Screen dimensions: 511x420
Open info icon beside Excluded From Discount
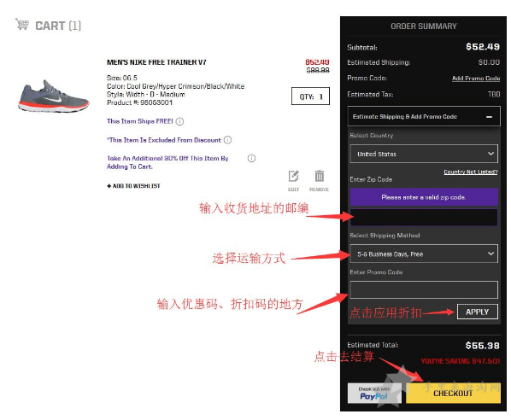pyautogui.click(x=228, y=140)
